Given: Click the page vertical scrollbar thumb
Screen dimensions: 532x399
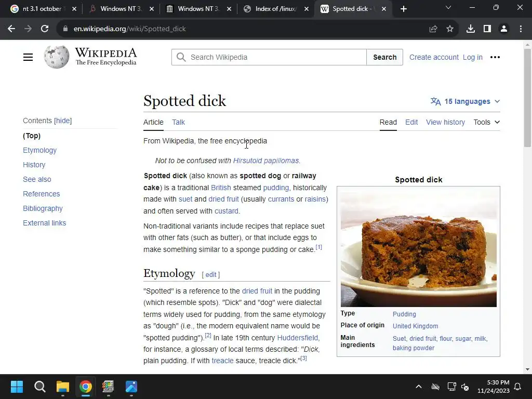Looking at the screenshot, I should (528, 98).
